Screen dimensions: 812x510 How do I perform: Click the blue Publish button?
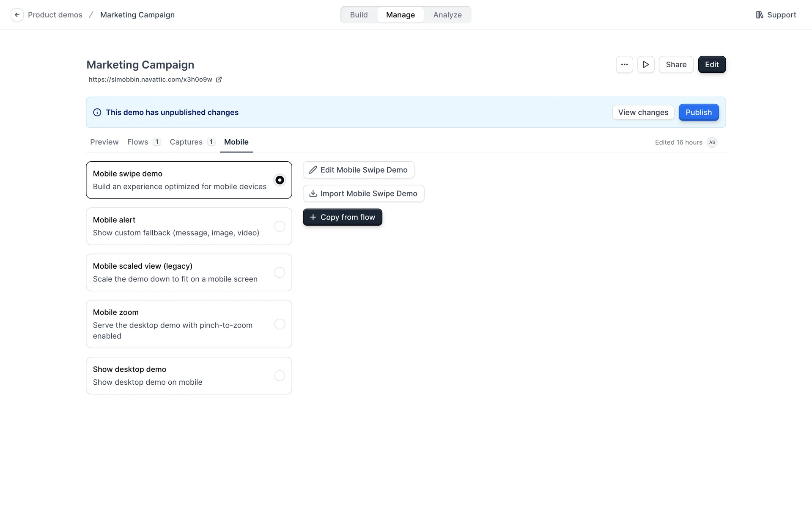(698, 113)
